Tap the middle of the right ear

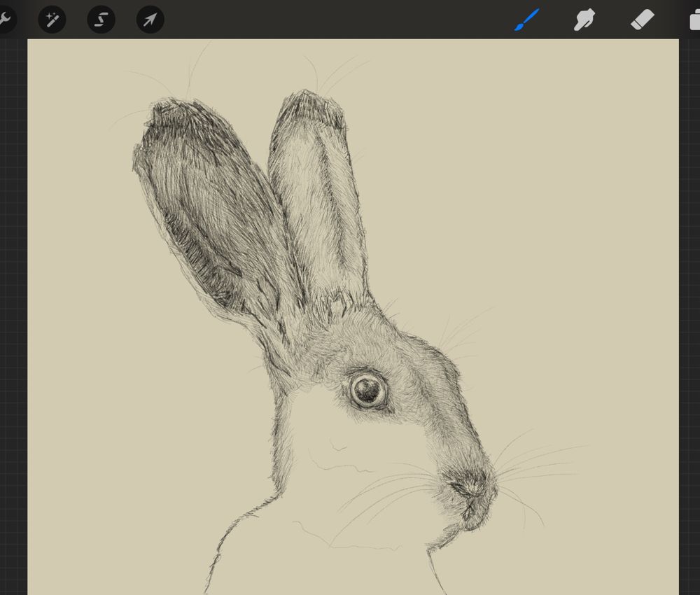pyautogui.click(x=318, y=203)
